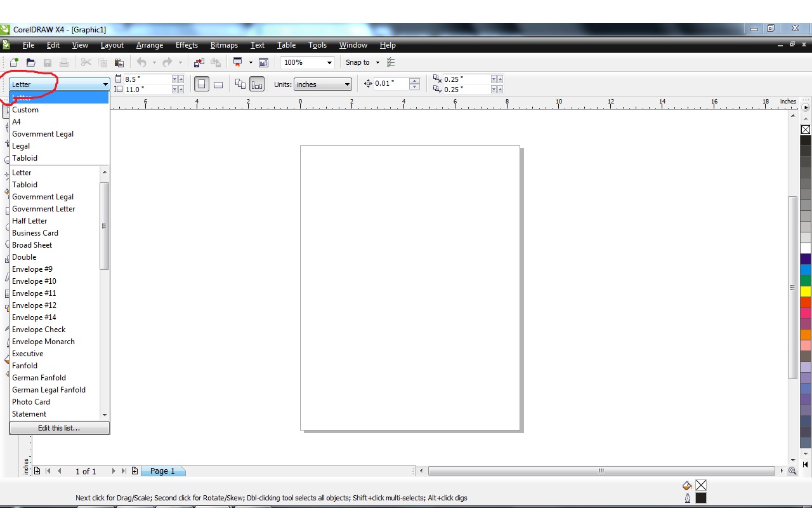Select the Photo Card paper size
Image resolution: width=812 pixels, height=508 pixels.
point(55,402)
